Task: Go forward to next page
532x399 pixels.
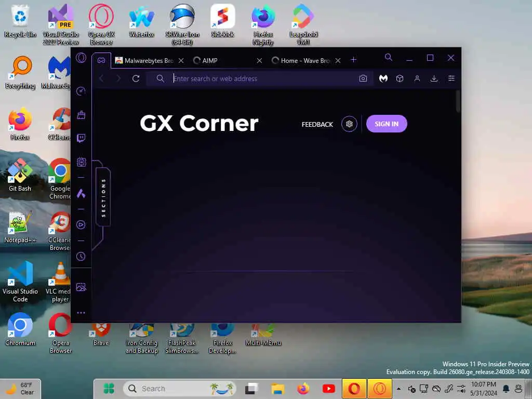Action: click(x=118, y=79)
